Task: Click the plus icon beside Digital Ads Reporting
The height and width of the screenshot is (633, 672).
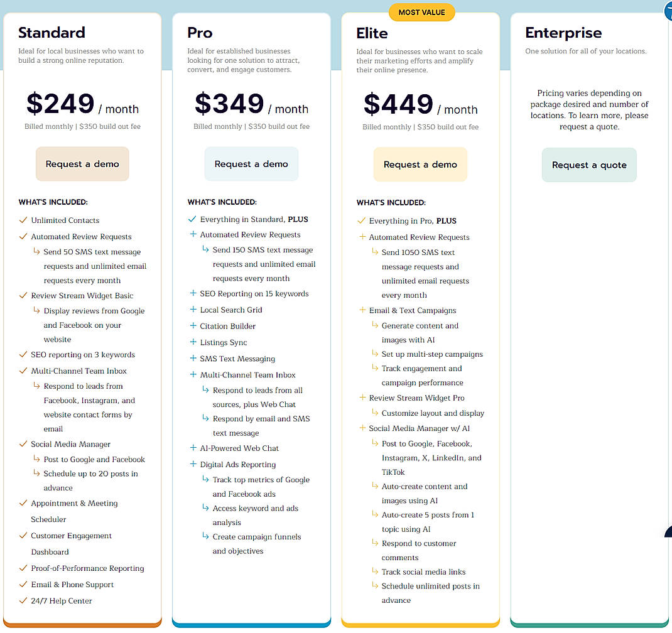Action: click(193, 464)
